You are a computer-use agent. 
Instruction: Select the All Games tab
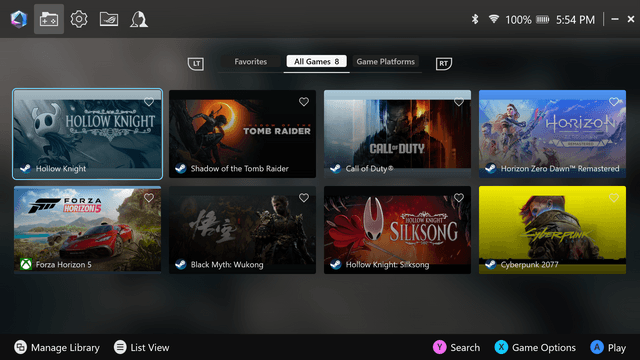[x=317, y=62]
